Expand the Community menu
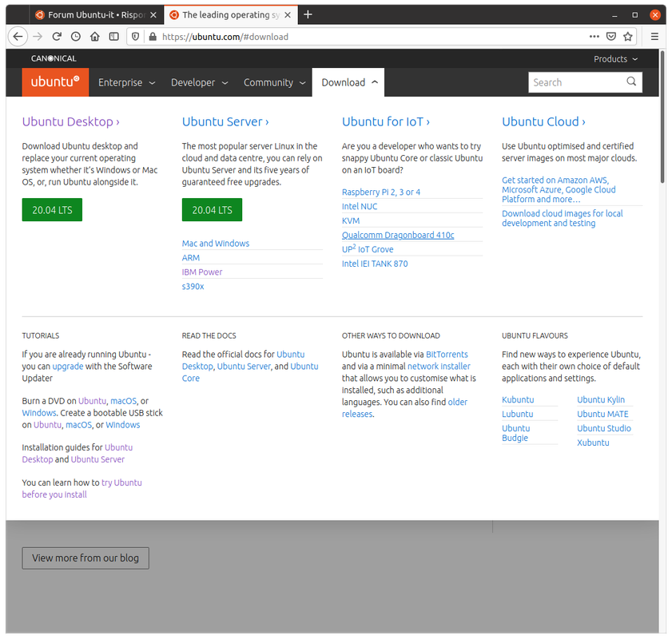 (274, 82)
